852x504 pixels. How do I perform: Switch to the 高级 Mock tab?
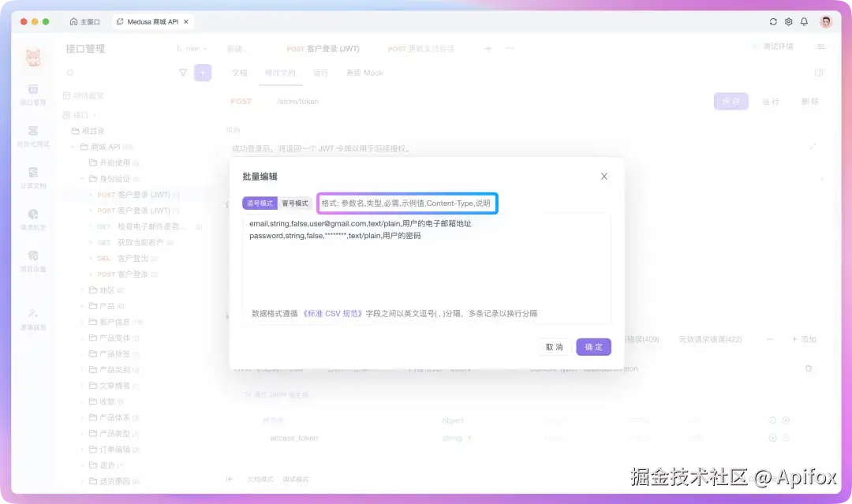coord(365,72)
